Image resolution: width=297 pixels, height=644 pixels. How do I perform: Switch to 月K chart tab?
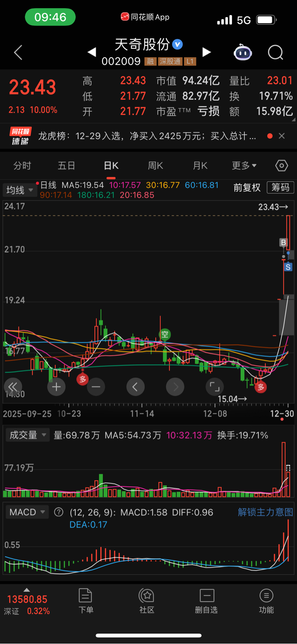pos(200,166)
